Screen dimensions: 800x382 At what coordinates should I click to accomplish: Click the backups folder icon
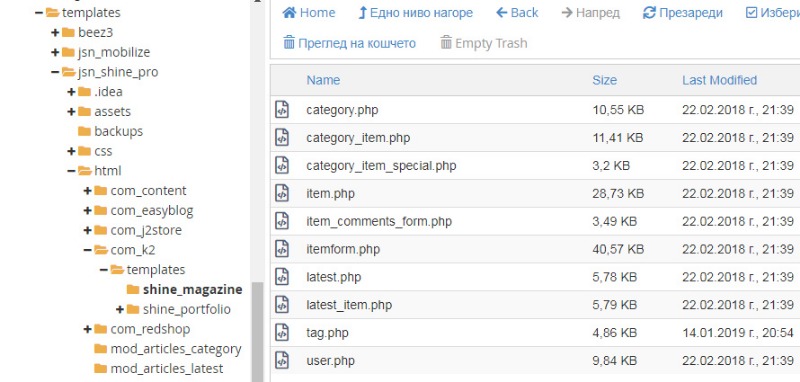pos(85,131)
